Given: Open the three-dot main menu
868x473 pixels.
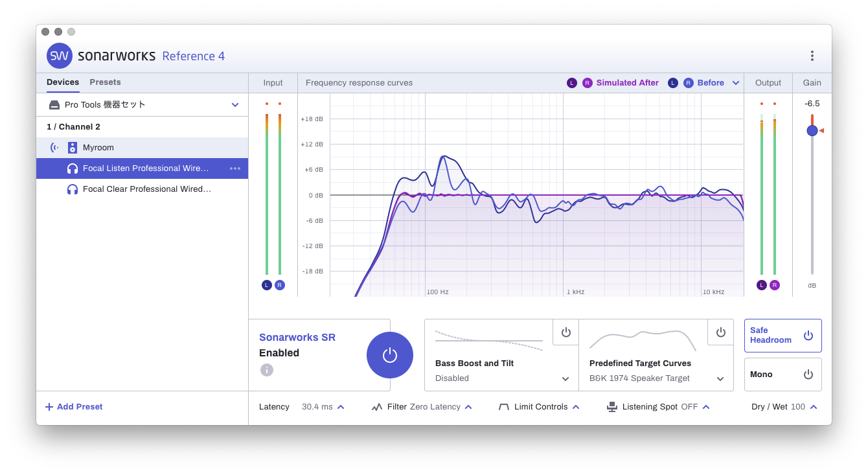Looking at the screenshot, I should point(812,56).
